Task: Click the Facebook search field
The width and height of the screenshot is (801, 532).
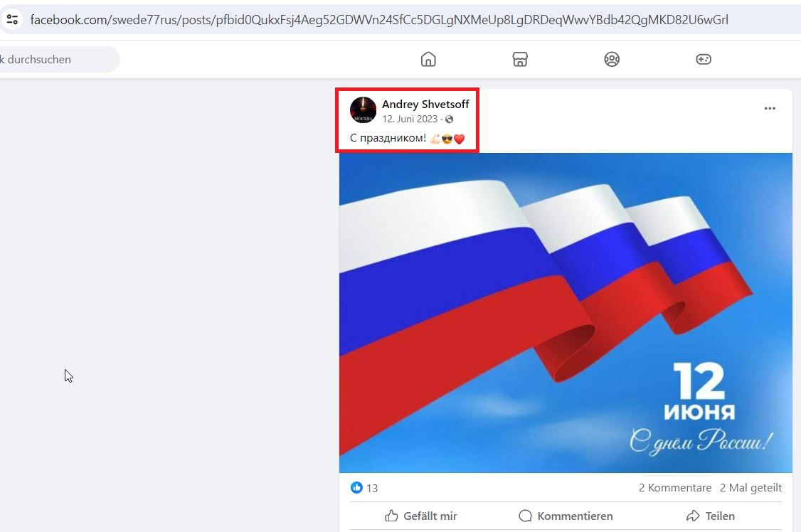Action: click(59, 59)
